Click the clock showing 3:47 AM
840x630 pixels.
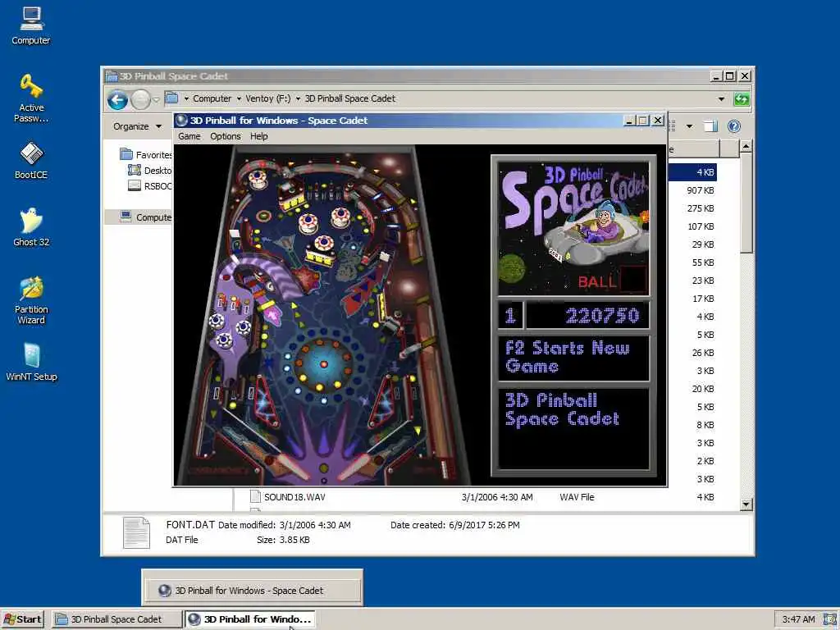[798, 619]
